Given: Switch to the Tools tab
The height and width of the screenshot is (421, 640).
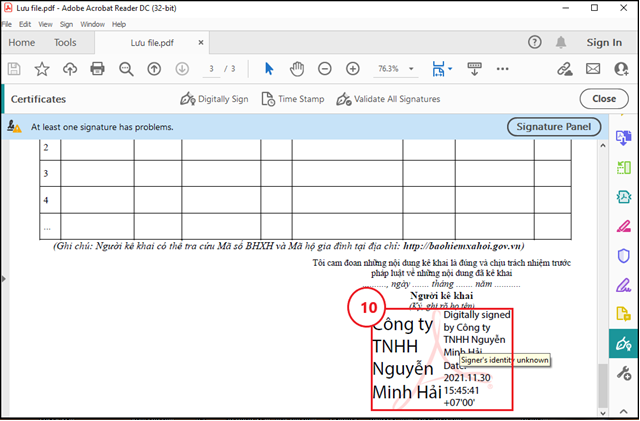Looking at the screenshot, I should click(x=65, y=43).
